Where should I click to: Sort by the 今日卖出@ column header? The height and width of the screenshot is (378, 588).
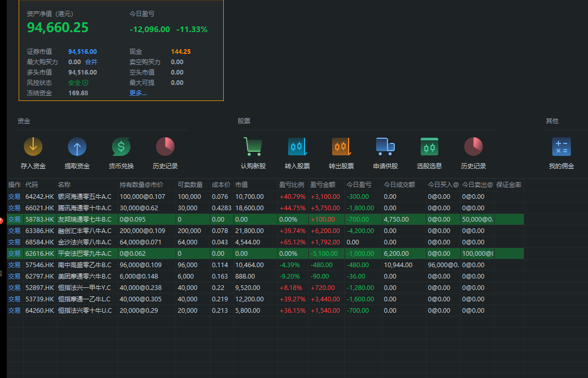[x=477, y=185]
